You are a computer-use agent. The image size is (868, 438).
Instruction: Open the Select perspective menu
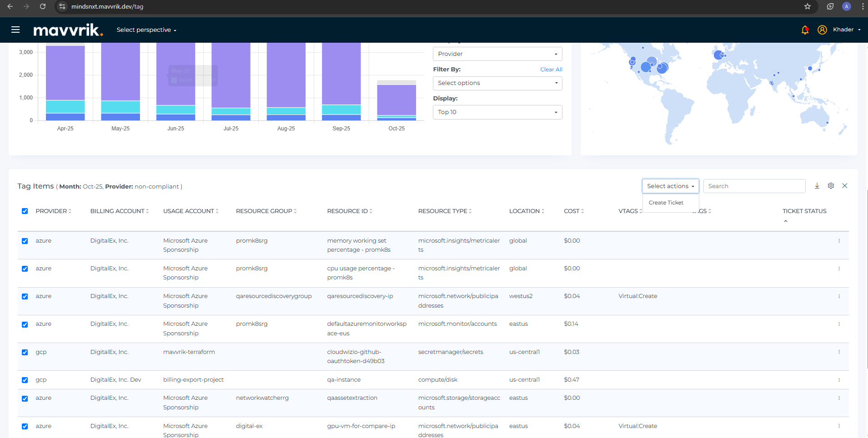[146, 30]
